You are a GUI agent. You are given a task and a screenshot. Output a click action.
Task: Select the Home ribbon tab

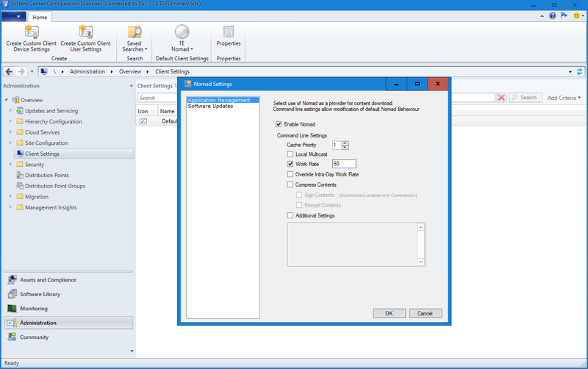point(40,17)
